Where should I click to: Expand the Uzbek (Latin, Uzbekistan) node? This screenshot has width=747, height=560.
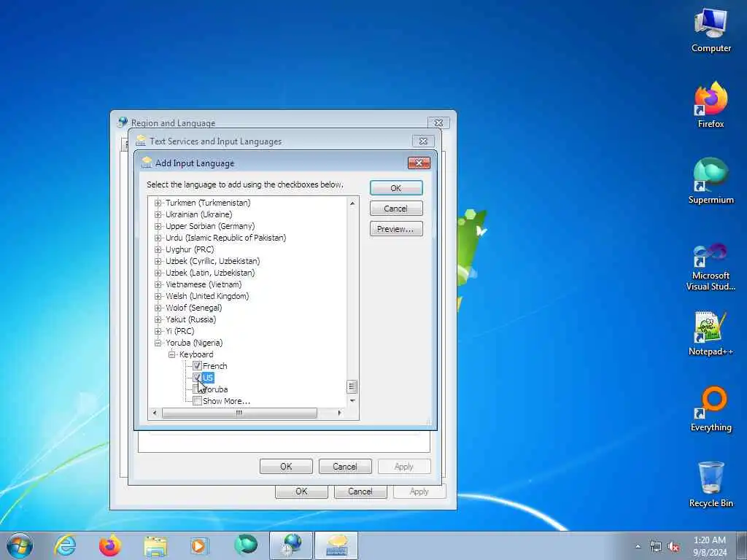click(158, 273)
